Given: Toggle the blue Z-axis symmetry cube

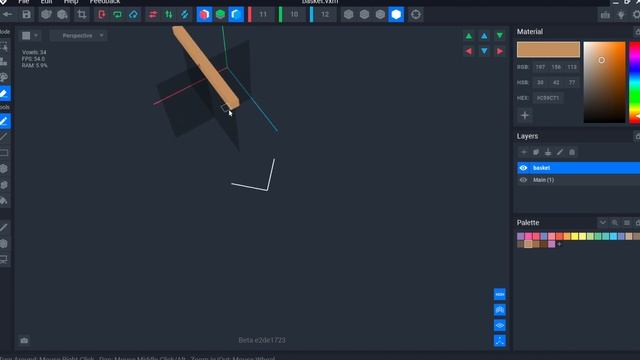Looking at the screenshot, I should 236,15.
